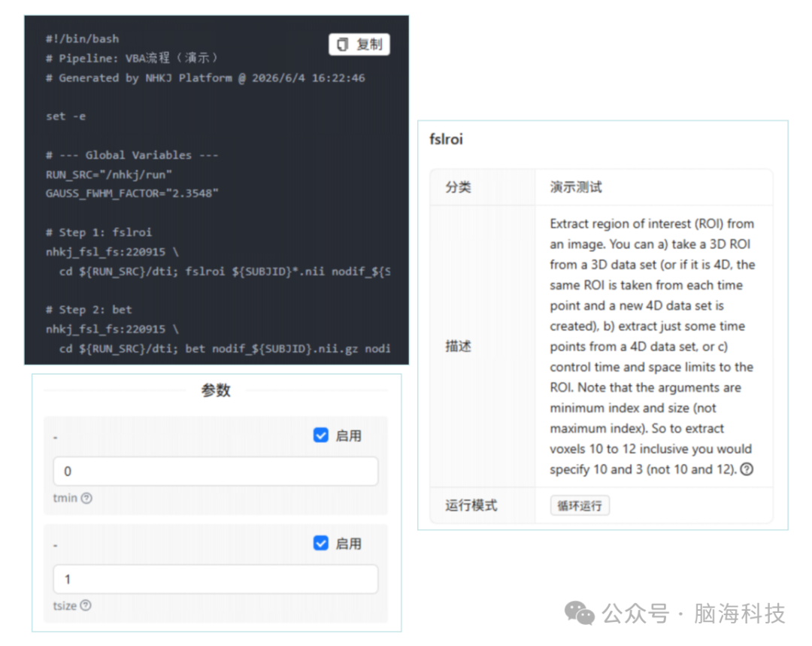Screen dimensions: 812x646
Task: Click the '#!/bin/bash' line
Action: [83, 39]
